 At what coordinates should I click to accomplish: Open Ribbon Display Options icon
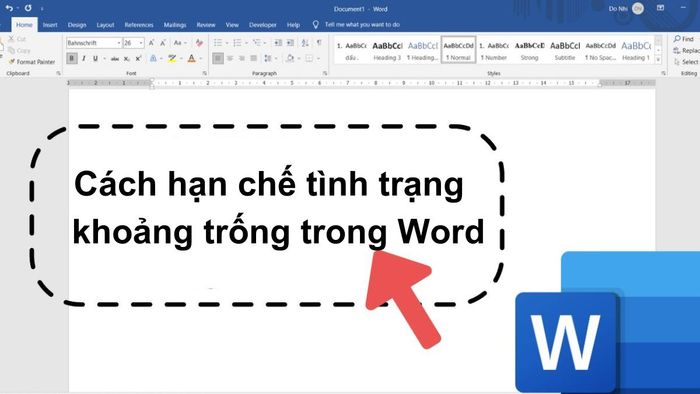click(660, 8)
